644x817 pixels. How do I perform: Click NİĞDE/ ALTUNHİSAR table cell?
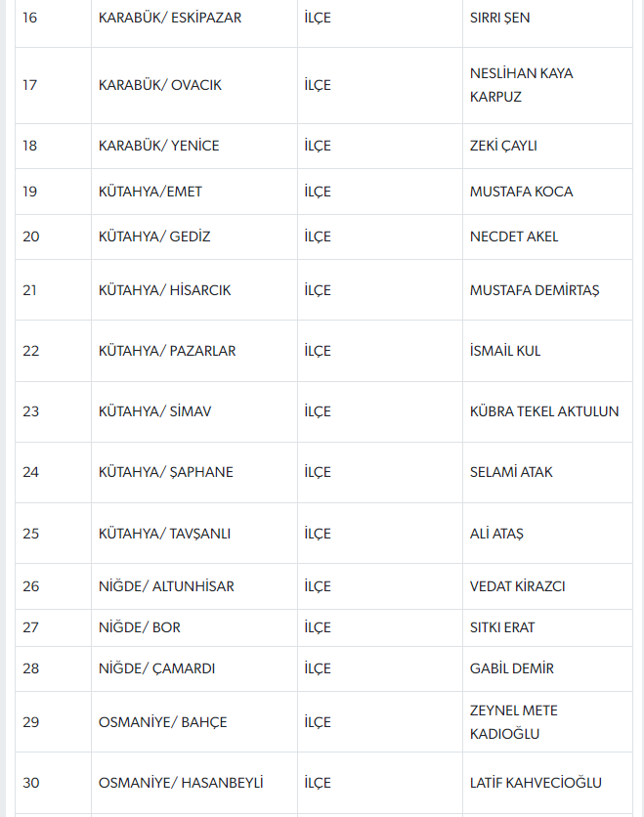coord(193,586)
